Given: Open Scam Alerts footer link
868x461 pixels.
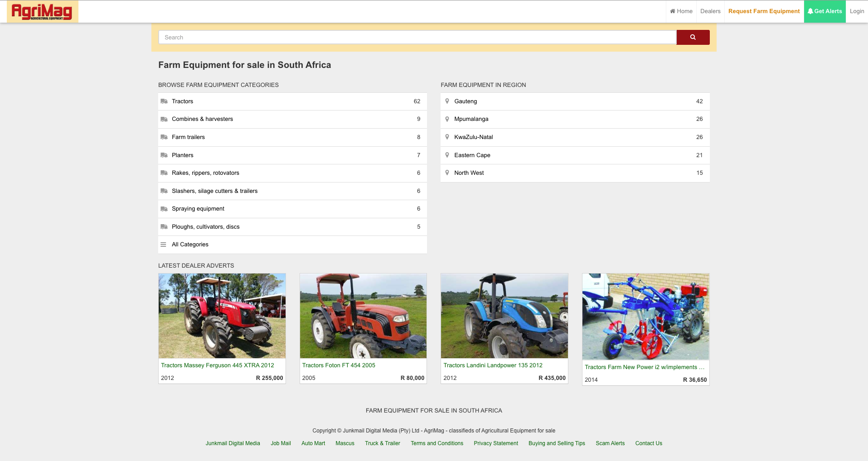Looking at the screenshot, I should click(x=610, y=443).
